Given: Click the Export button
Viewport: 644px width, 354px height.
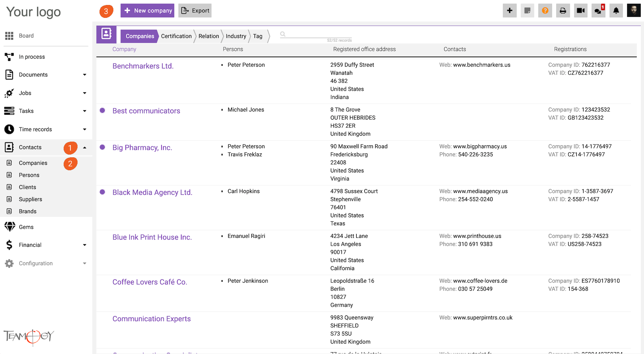Looking at the screenshot, I should click(x=195, y=11).
